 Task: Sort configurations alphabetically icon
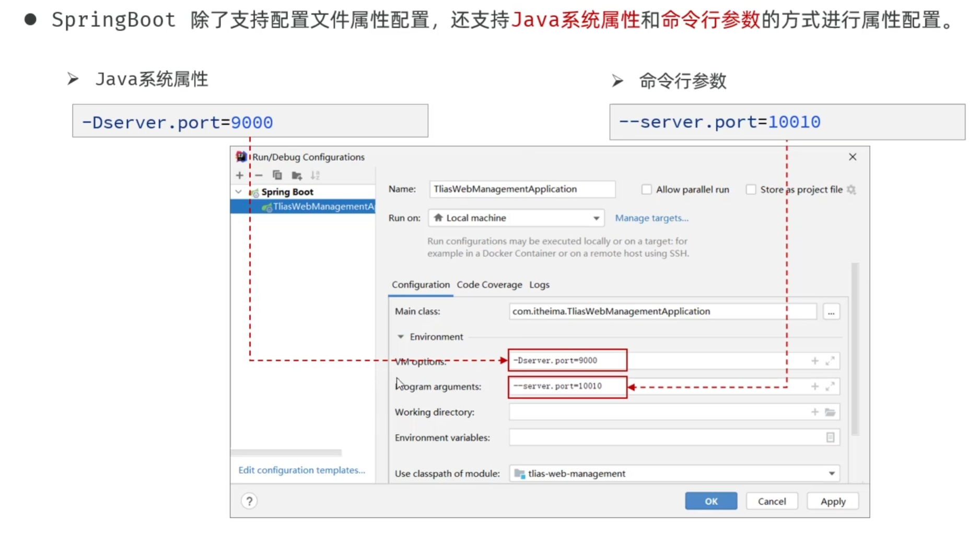[315, 176]
